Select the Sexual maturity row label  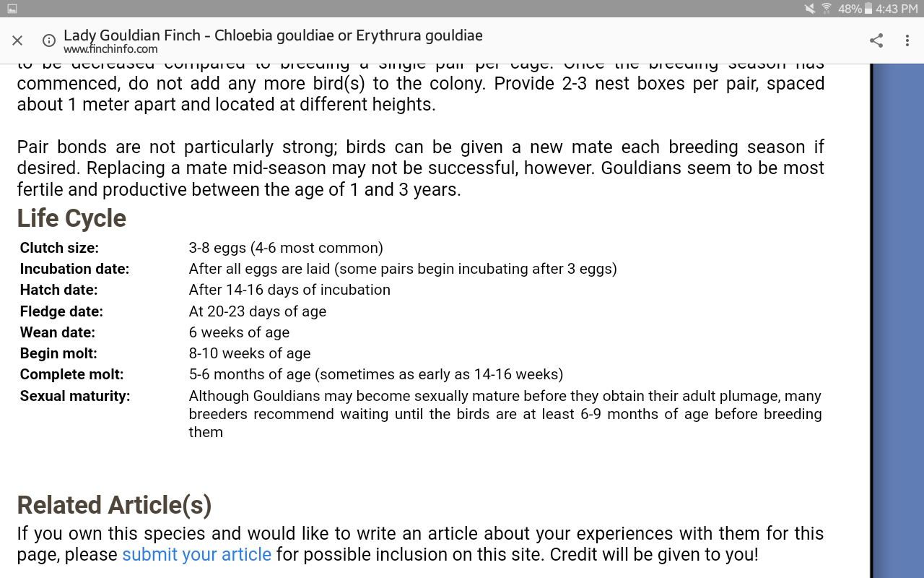tap(75, 396)
